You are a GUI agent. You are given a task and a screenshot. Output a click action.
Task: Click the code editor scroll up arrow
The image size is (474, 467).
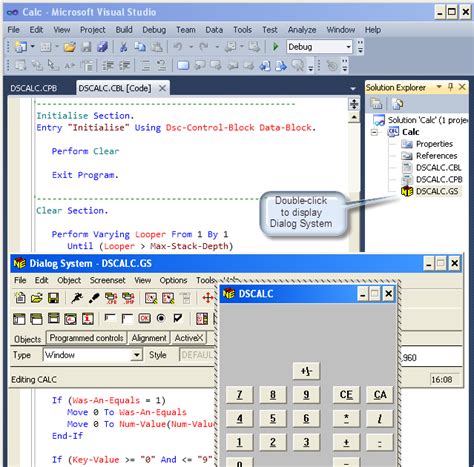click(x=354, y=118)
